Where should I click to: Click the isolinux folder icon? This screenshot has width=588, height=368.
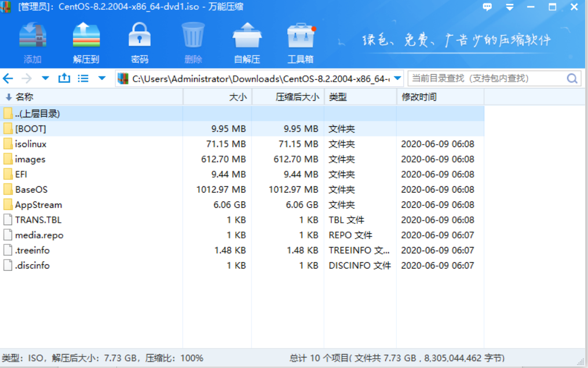(8, 143)
